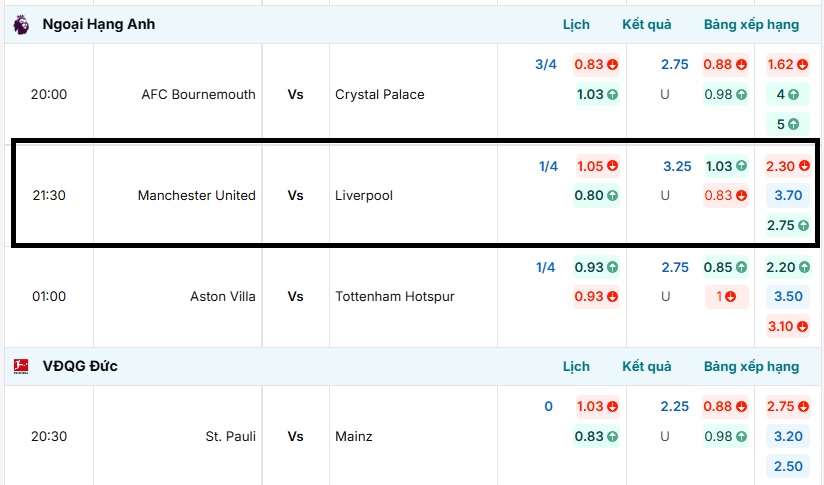
Task: Click green up arrow beside 2.75 Liverpool odds
Action: [803, 225]
